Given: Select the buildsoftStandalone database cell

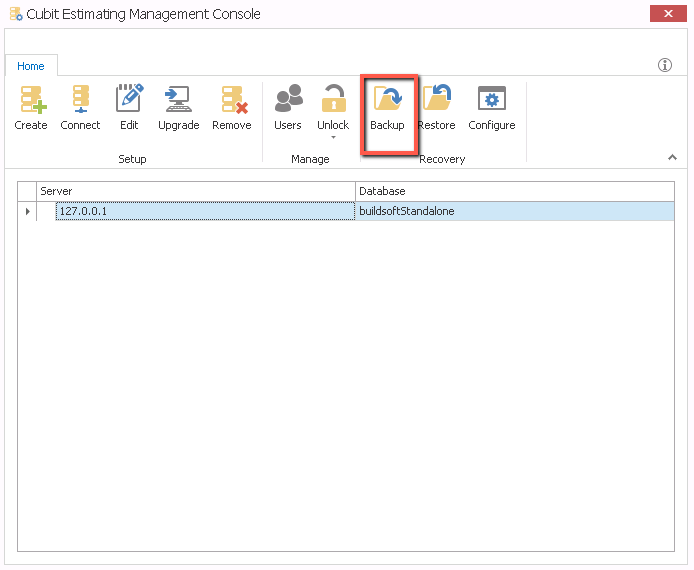Looking at the screenshot, I should [x=515, y=211].
